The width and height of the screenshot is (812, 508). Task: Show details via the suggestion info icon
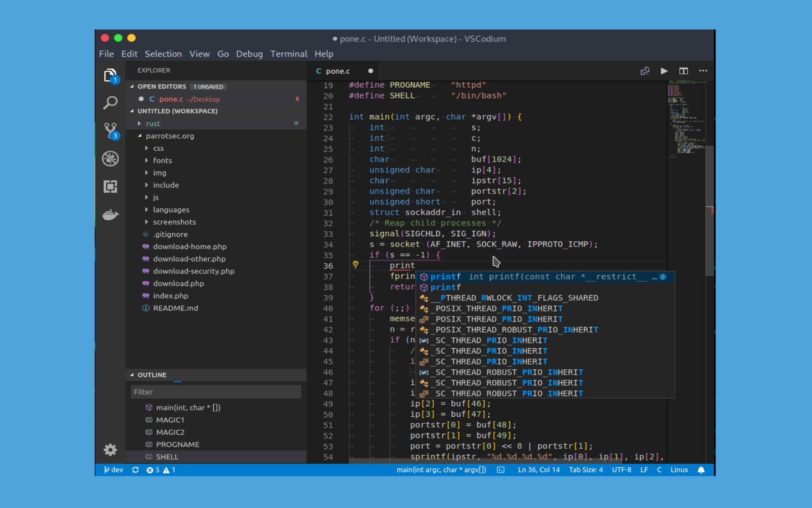click(x=663, y=276)
